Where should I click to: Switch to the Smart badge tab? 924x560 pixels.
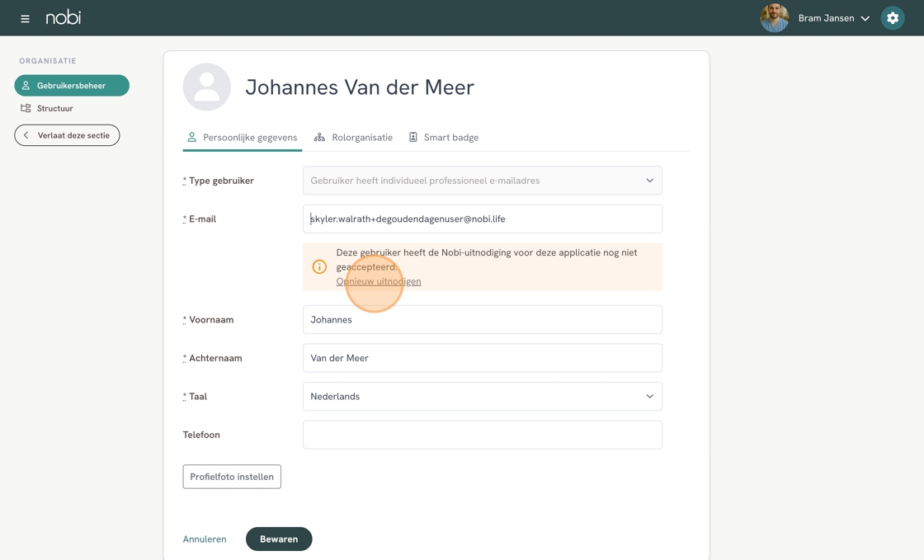coord(444,138)
